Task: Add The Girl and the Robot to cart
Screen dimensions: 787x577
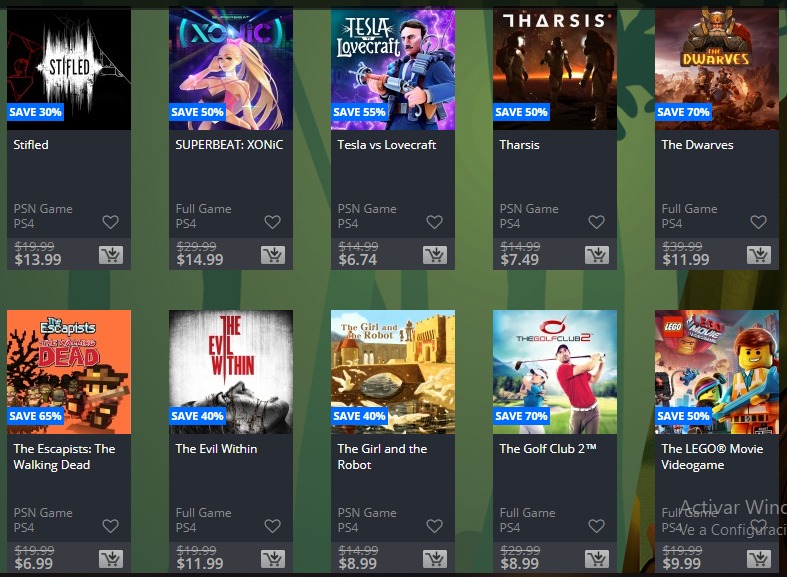Action: 435,559
